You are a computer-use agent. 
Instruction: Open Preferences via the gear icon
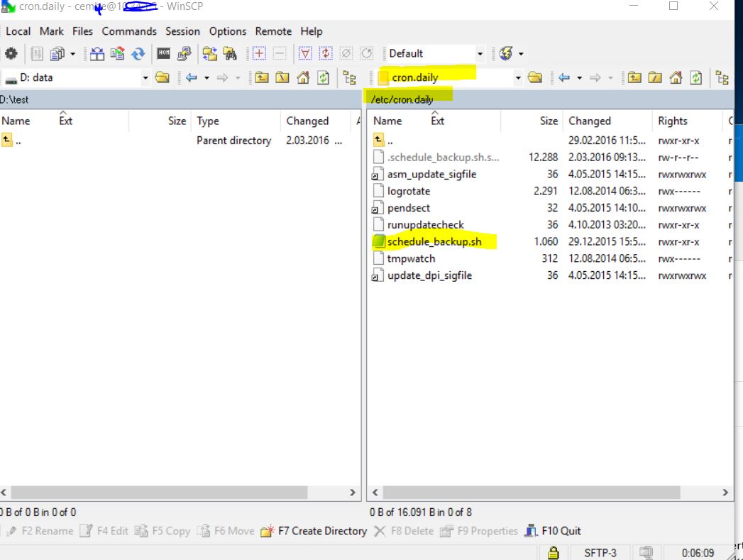pos(11,53)
